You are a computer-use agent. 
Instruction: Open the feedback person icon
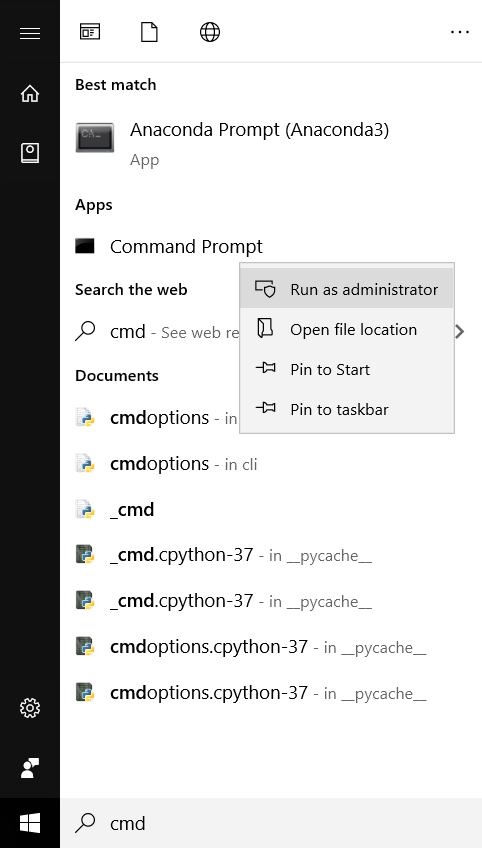tap(30, 768)
